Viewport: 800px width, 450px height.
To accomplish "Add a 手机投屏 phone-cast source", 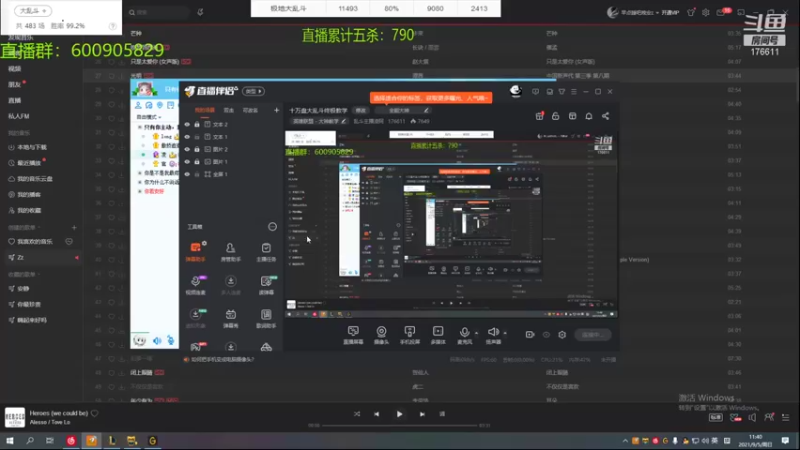I will pyautogui.click(x=409, y=335).
